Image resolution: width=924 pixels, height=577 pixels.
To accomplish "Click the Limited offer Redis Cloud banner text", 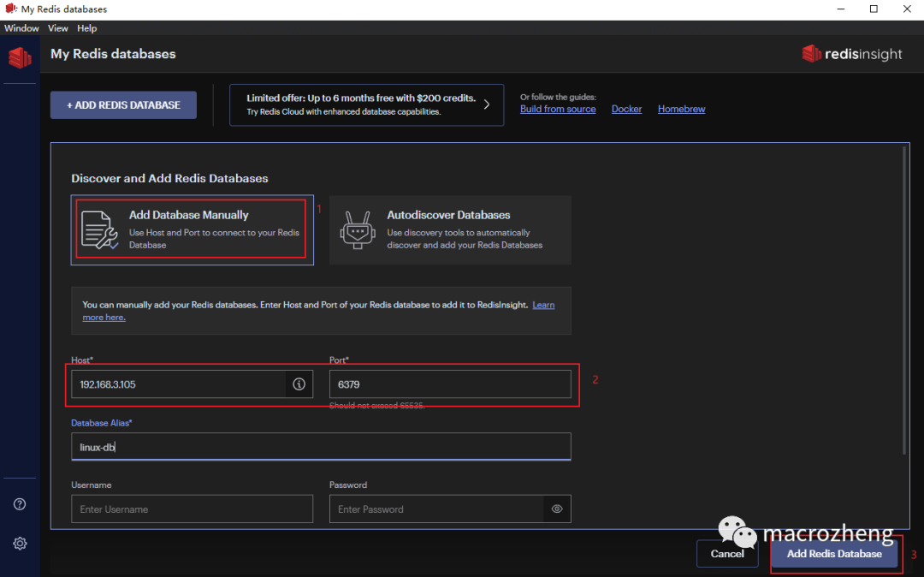I will [361, 104].
